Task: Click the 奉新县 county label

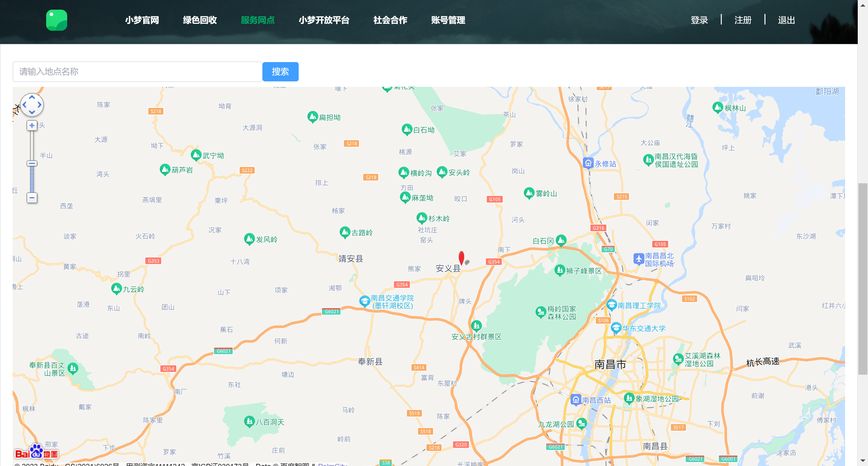Action: (370, 361)
